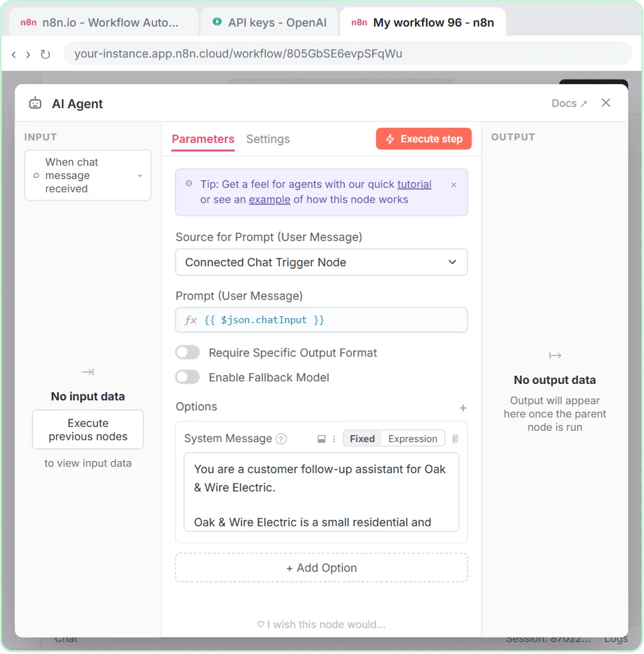Close the AI Agent panel
This screenshot has height=654, width=644.
(x=606, y=103)
